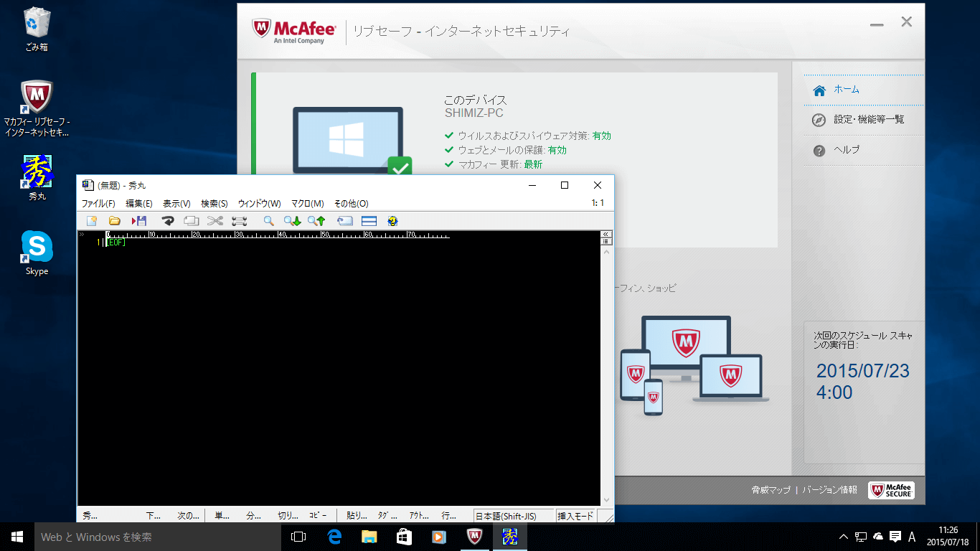
Task: Click ウェブとメールの保護 status line
Action: pyautogui.click(x=506, y=150)
